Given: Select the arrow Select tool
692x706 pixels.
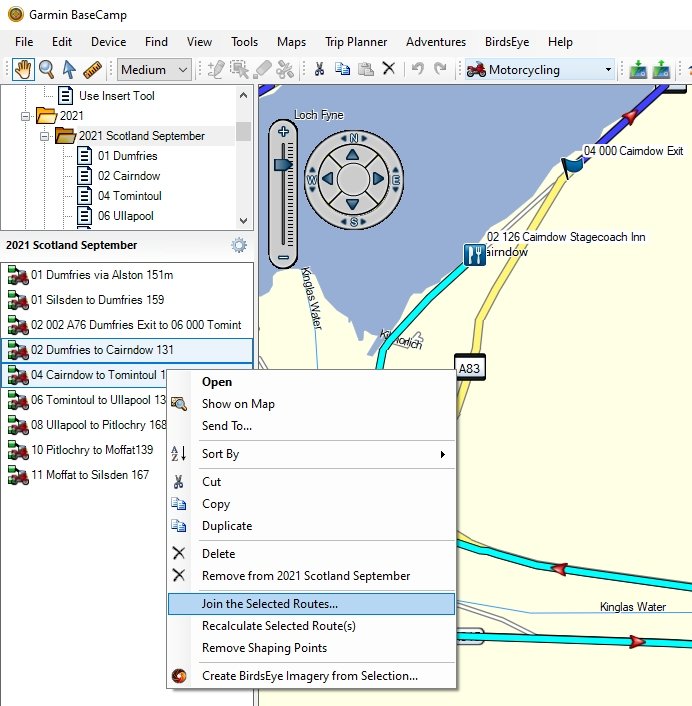Looking at the screenshot, I should pyautogui.click(x=69, y=70).
